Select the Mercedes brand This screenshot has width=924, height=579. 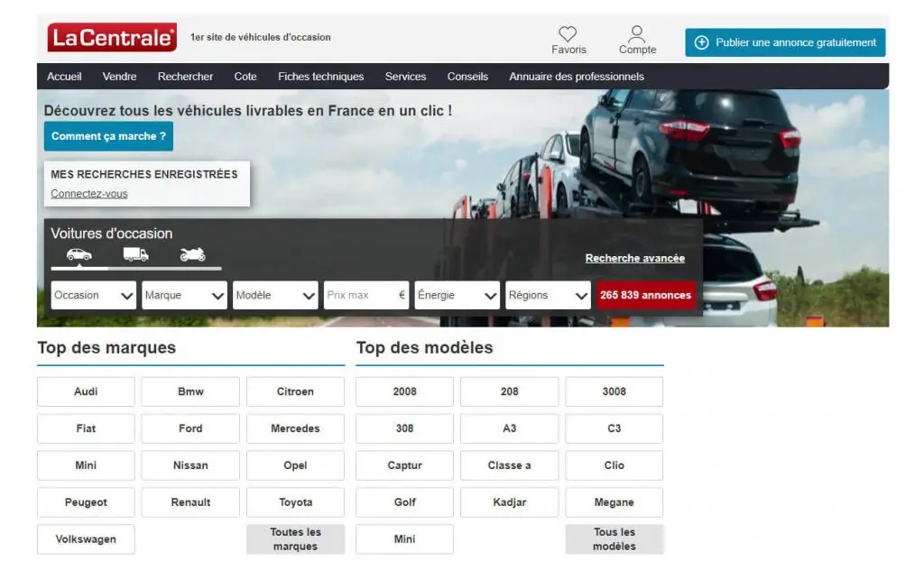(295, 428)
